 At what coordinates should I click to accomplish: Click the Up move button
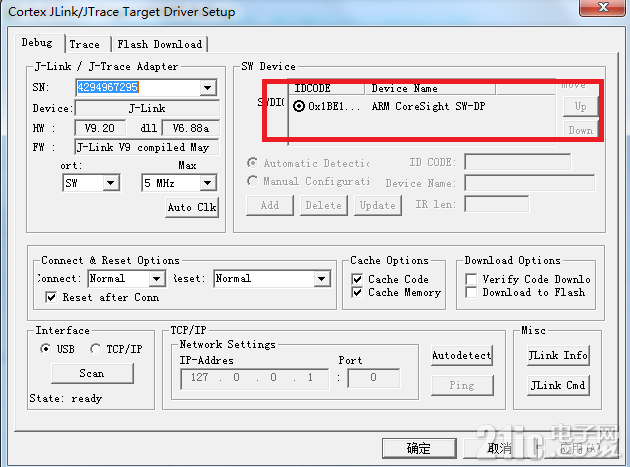point(580,107)
